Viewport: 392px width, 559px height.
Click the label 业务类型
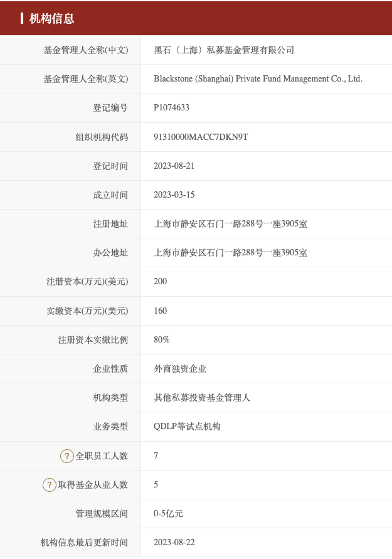pos(110,427)
